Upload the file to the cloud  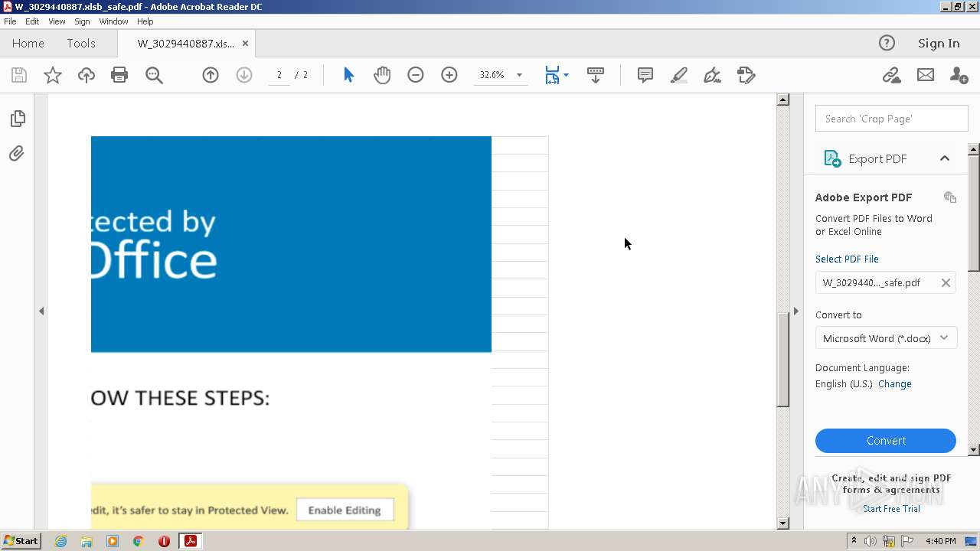tap(86, 75)
